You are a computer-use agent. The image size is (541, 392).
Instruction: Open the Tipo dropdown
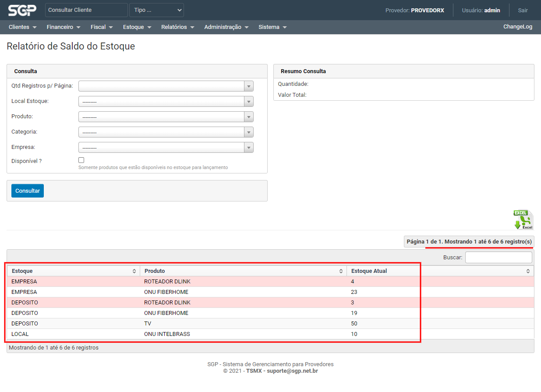coord(156,10)
